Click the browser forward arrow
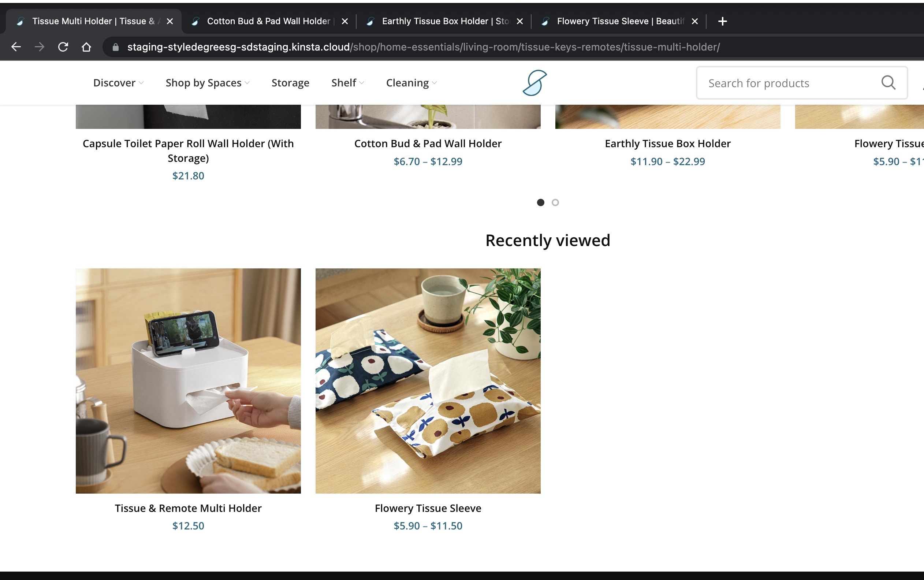The width and height of the screenshot is (924, 580). [x=39, y=47]
